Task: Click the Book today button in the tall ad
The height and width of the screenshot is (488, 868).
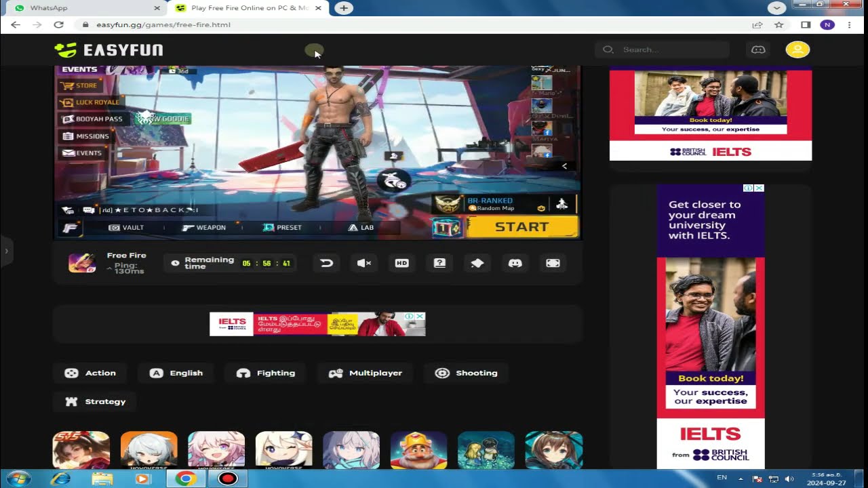Action: click(x=711, y=378)
